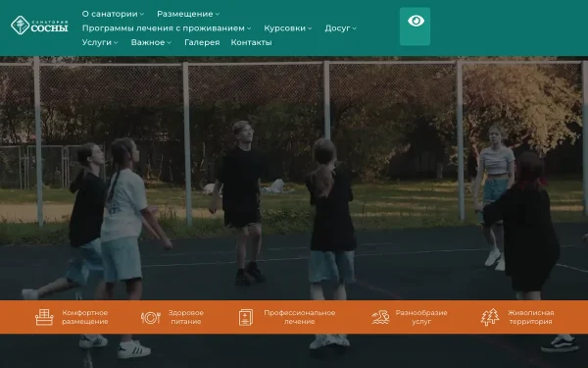588x368 pixels.
Task: Go to the Галерея page
Action: pos(202,42)
